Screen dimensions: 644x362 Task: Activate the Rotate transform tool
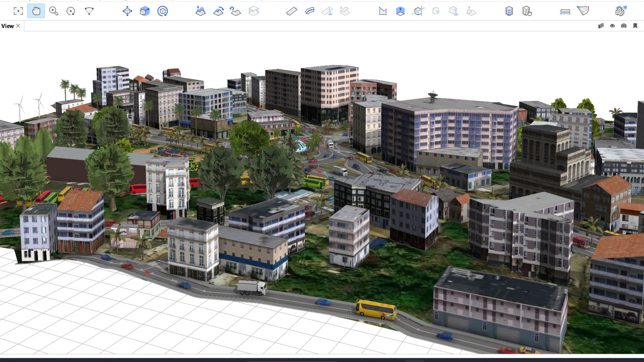tap(163, 11)
